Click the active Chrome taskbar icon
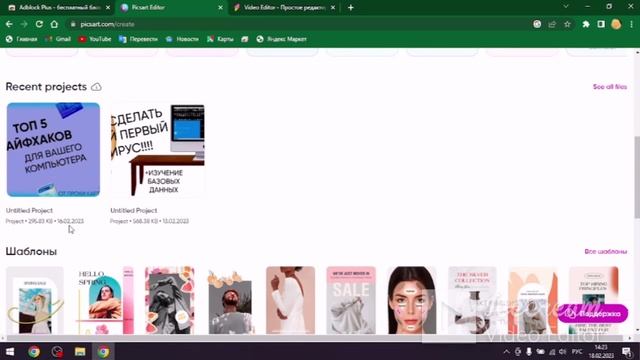Image resolution: width=640 pixels, height=360 pixels. pyautogui.click(x=103, y=351)
